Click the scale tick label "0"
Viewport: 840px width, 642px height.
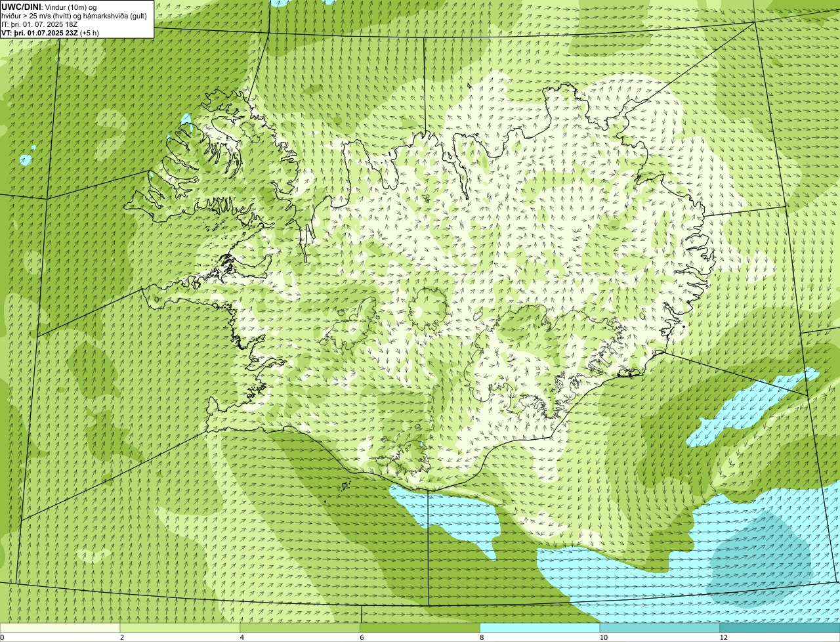click(x=2, y=637)
